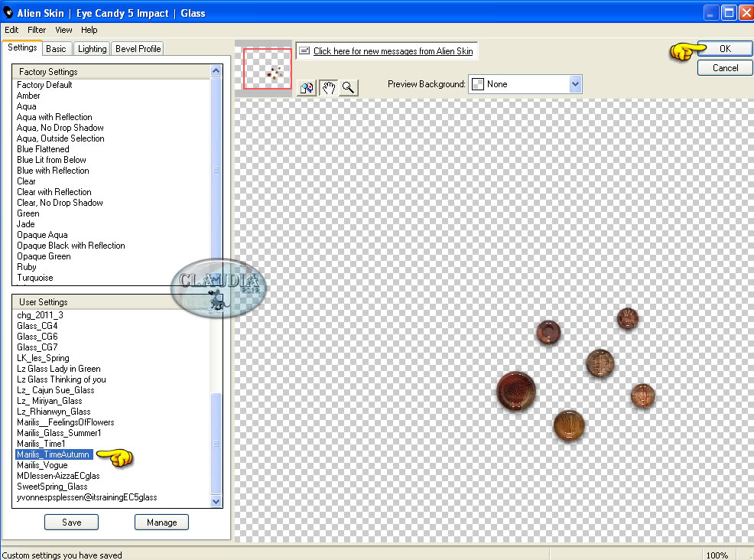The width and height of the screenshot is (754, 560).
Task: Select Marilis_Time1 user setting
Action: (x=41, y=444)
